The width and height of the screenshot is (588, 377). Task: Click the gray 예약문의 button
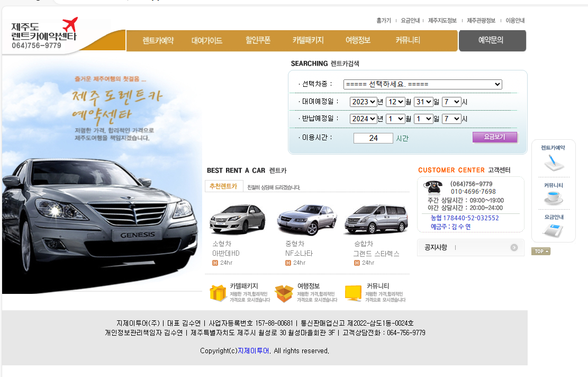pyautogui.click(x=492, y=41)
